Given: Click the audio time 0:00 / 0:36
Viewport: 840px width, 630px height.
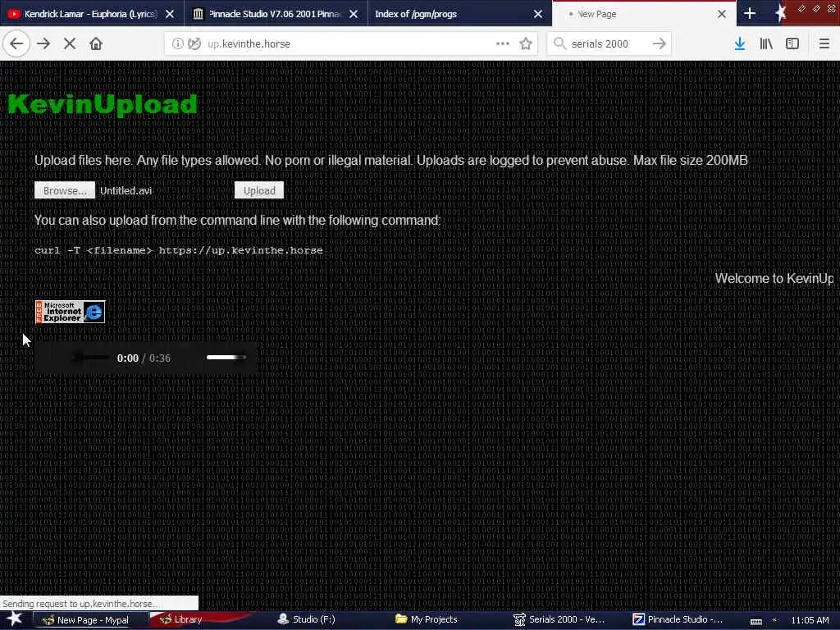Looking at the screenshot, I should pyautogui.click(x=144, y=358).
